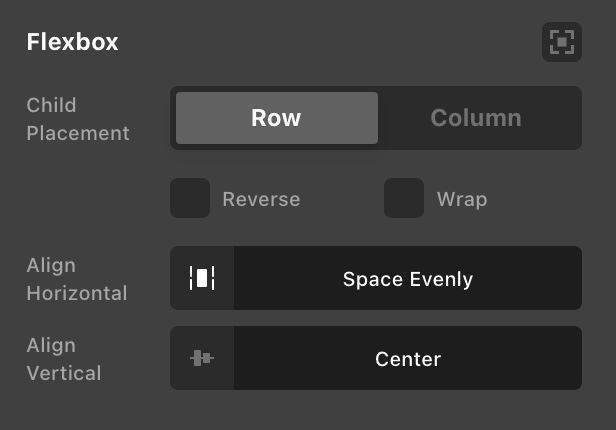Click the space-evenly distribution icon
Screen dimensions: 616x430
pos(202,278)
